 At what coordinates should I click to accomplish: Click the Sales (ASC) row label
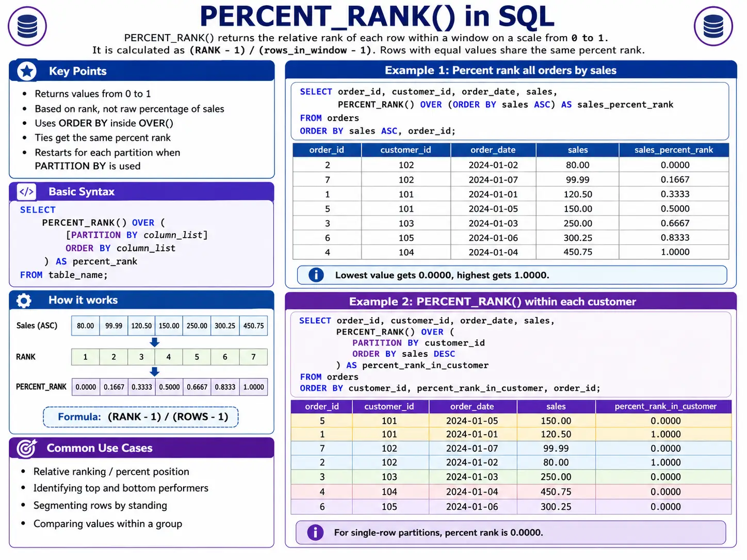[x=37, y=326]
